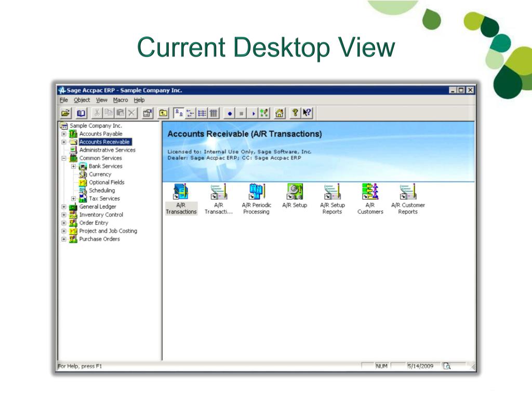Click the 5/14/2009 session date in status bar
Screen dimensions: 532x399
point(420,366)
